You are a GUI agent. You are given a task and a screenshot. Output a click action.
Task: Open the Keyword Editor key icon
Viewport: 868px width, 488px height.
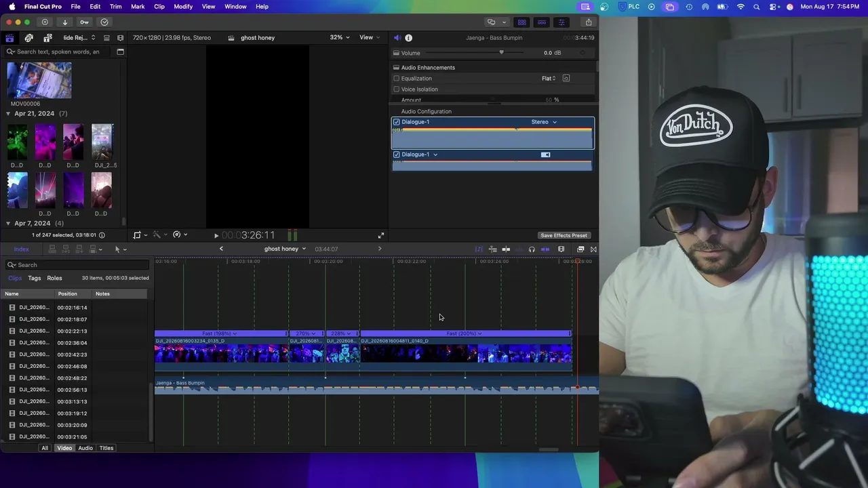[84, 22]
